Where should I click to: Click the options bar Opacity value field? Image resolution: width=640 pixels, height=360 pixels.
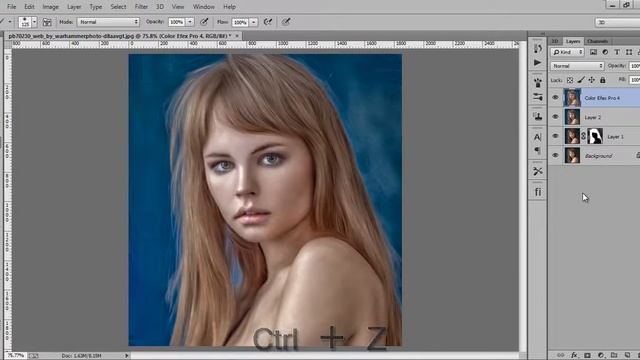[x=177, y=22]
